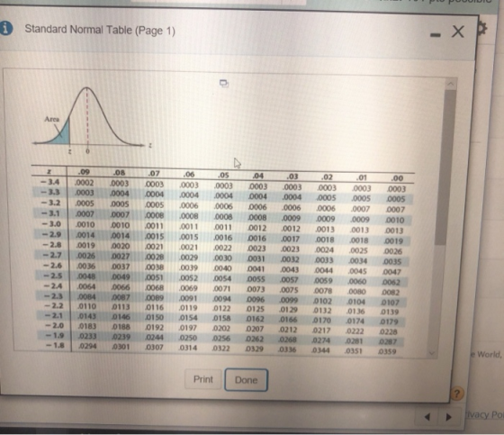The width and height of the screenshot is (504, 435).
Task: Click the -3.0 row label
Action: point(50,224)
